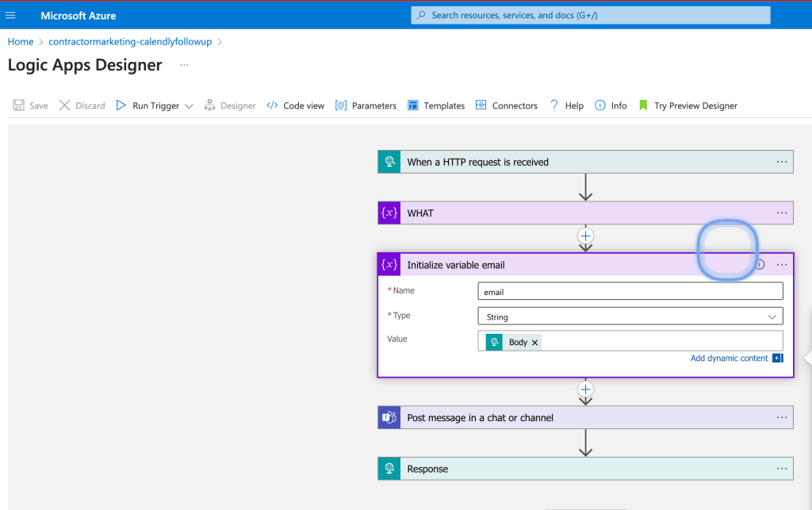Remove the Body token from Value

click(x=535, y=343)
